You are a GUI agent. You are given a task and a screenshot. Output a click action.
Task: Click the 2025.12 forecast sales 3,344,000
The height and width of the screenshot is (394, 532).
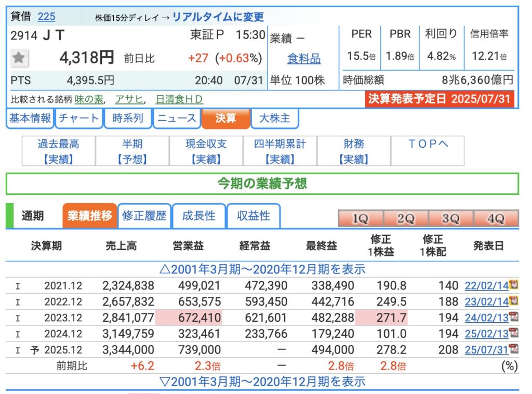click(128, 349)
